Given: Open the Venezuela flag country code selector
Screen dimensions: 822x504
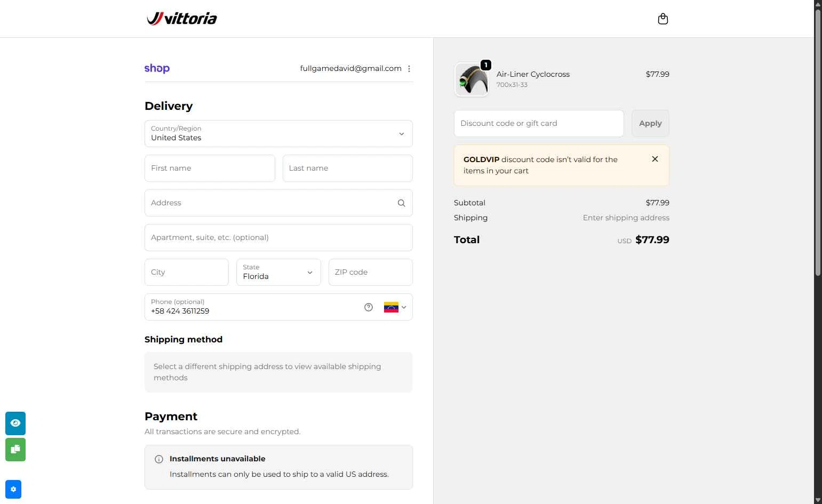Looking at the screenshot, I should pos(395,307).
